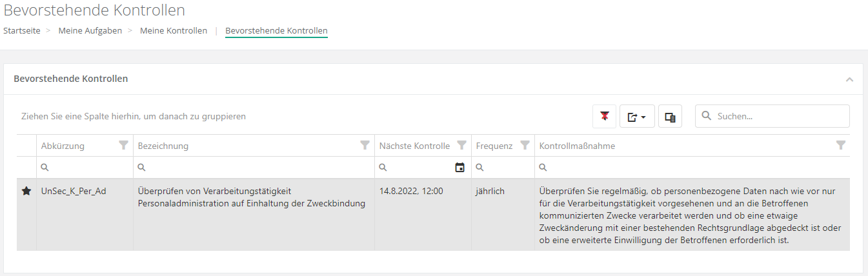The width and height of the screenshot is (868, 276).
Task: Click the star icon for UnSec_K_Per_Ad
Action: coord(26,192)
